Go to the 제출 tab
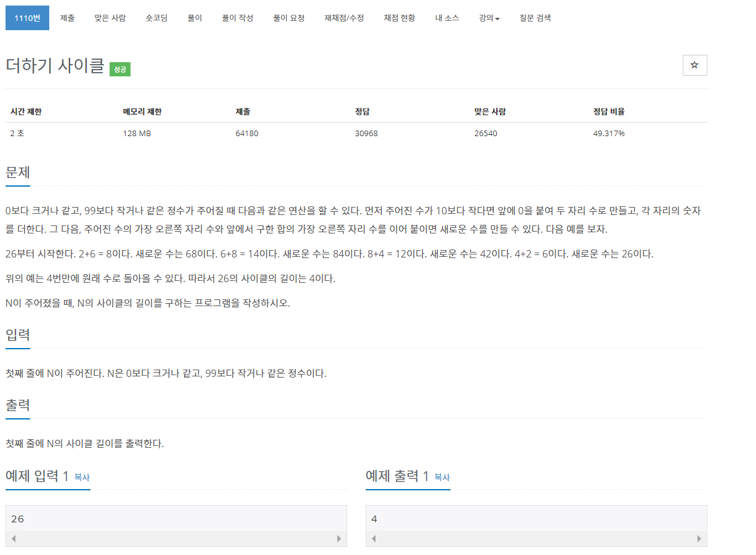This screenshot has width=756, height=555. point(68,18)
